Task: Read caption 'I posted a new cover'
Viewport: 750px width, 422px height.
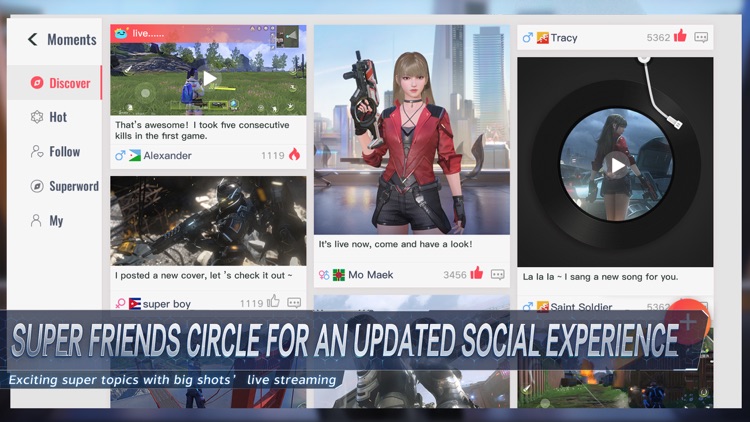Action: (x=203, y=275)
